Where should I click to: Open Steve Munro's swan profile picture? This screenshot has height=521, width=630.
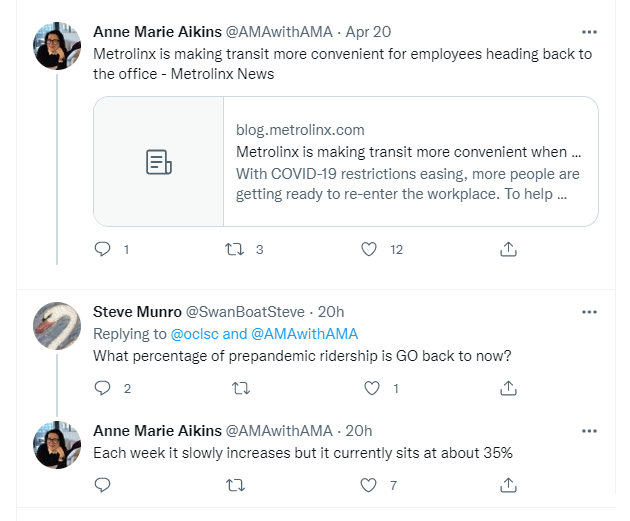(57, 325)
